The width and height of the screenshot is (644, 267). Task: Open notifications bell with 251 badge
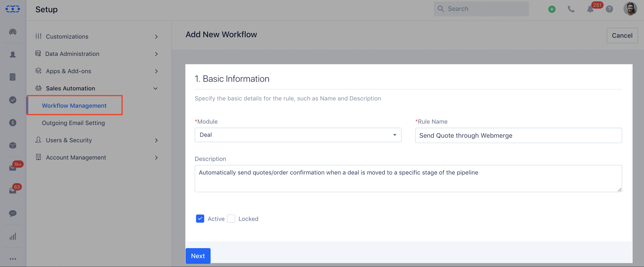coord(590,9)
